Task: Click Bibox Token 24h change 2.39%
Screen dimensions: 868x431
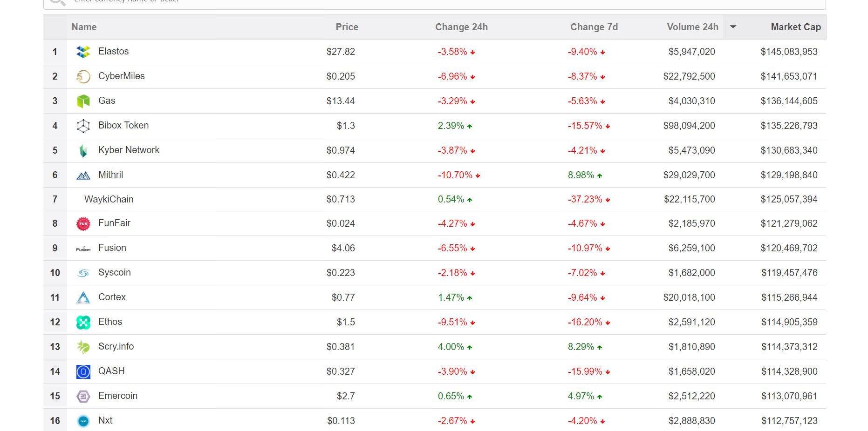Action: [x=455, y=126]
